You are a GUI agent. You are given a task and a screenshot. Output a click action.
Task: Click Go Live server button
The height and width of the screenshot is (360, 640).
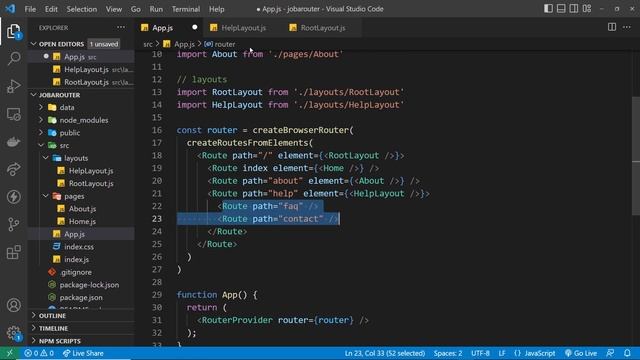pos(580,353)
